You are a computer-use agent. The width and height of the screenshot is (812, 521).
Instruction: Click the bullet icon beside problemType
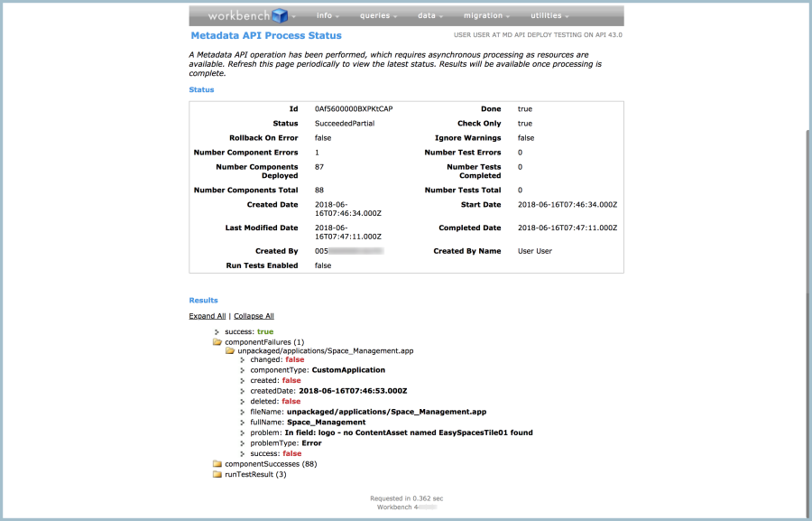pos(243,444)
